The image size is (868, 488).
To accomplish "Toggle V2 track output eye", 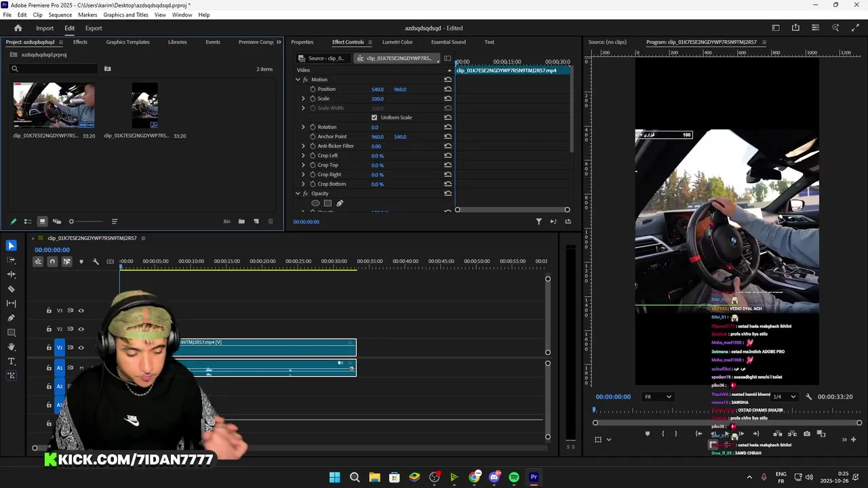I will coord(81,329).
